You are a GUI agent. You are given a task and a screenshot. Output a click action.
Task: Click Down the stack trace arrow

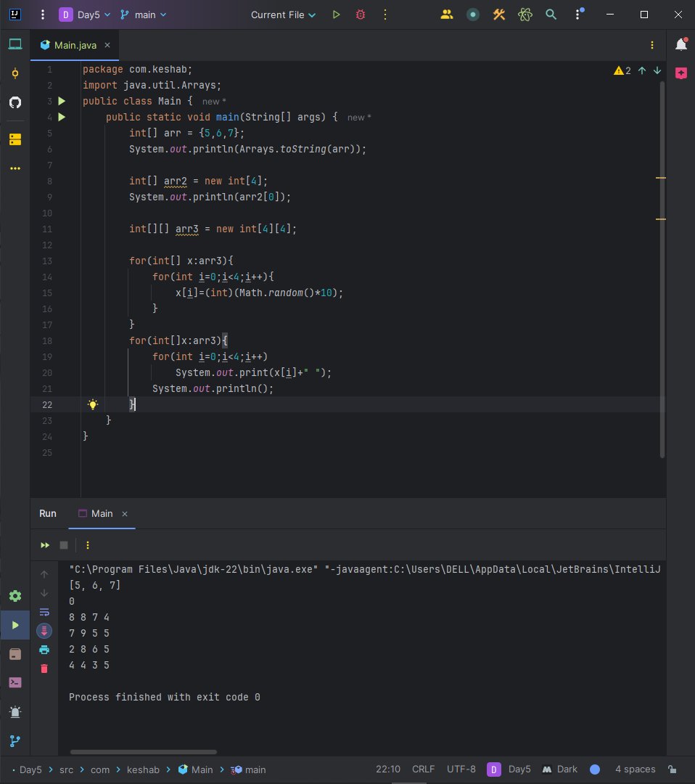44,593
